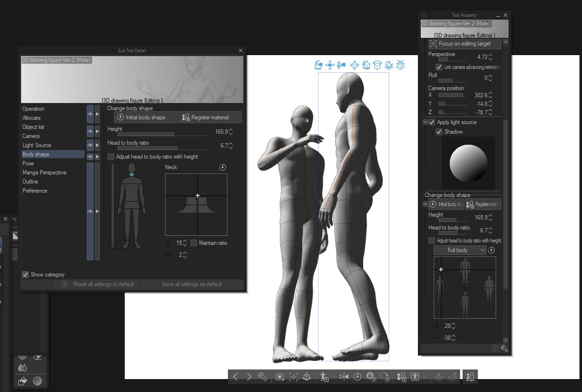Screen dimensions: 582x392
Task: Click figure distance icon beside launcher
Action: [x=471, y=377]
